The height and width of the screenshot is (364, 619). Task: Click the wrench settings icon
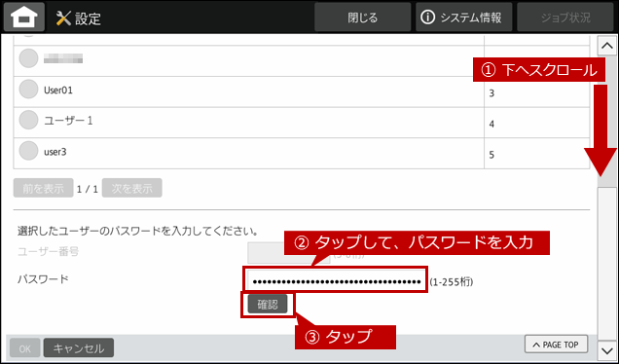click(x=63, y=18)
